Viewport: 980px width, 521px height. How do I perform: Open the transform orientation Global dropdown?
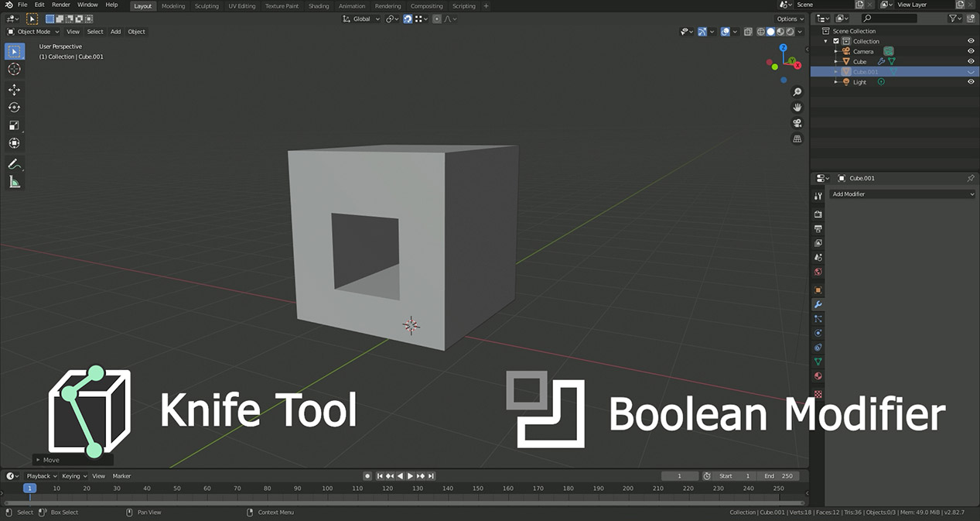tap(360, 19)
